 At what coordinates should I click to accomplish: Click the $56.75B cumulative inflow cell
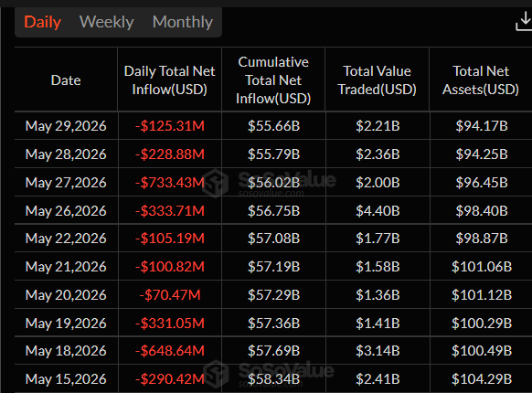coord(274,211)
